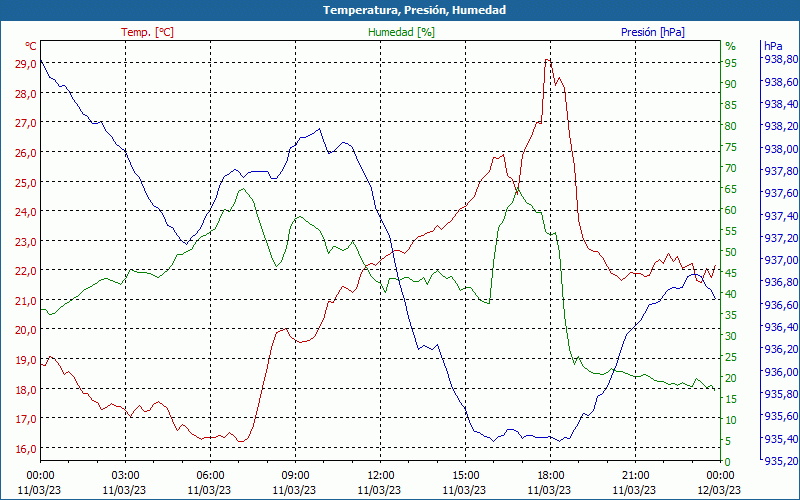Viewport: 800px width, 500px height.
Task: Click the "937,20" pressure axis value
Action: pyautogui.click(x=781, y=238)
